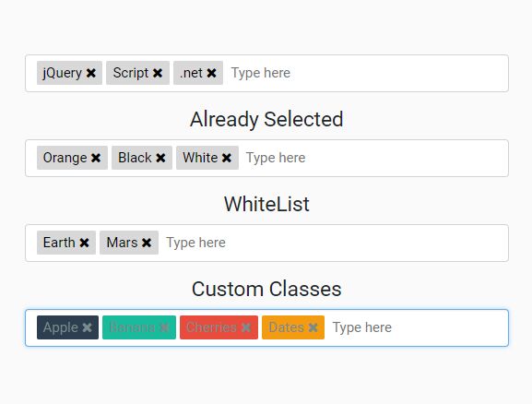Remove the Earth tag with X
This screenshot has width=532, height=404.
(84, 243)
